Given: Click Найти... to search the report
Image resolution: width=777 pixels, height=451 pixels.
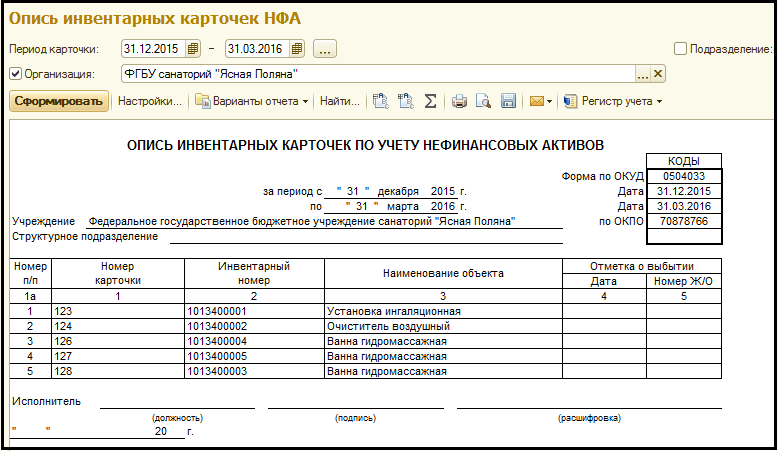Looking at the screenshot, I should tap(339, 101).
